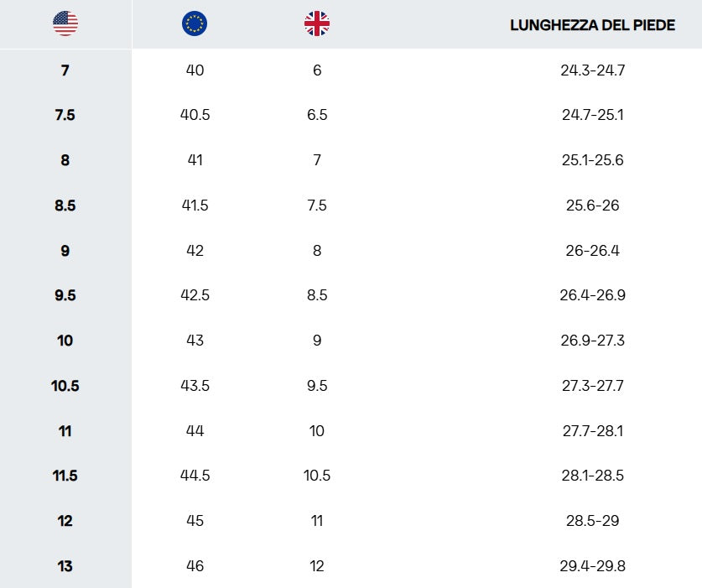702x588 pixels.
Task: Select US size 12 row label
Action: click(65, 521)
